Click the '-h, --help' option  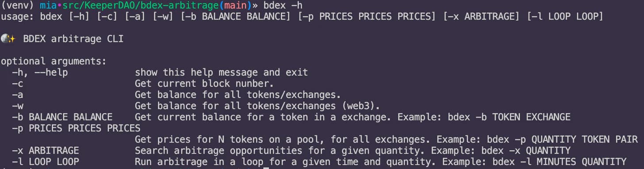40,73
